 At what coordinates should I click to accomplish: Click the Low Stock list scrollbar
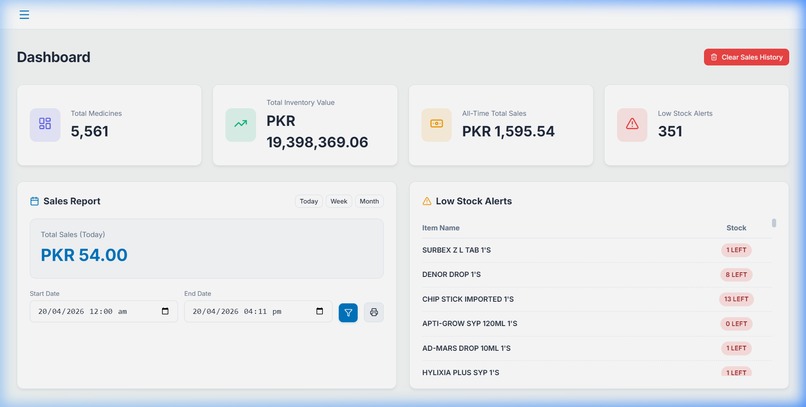click(774, 223)
